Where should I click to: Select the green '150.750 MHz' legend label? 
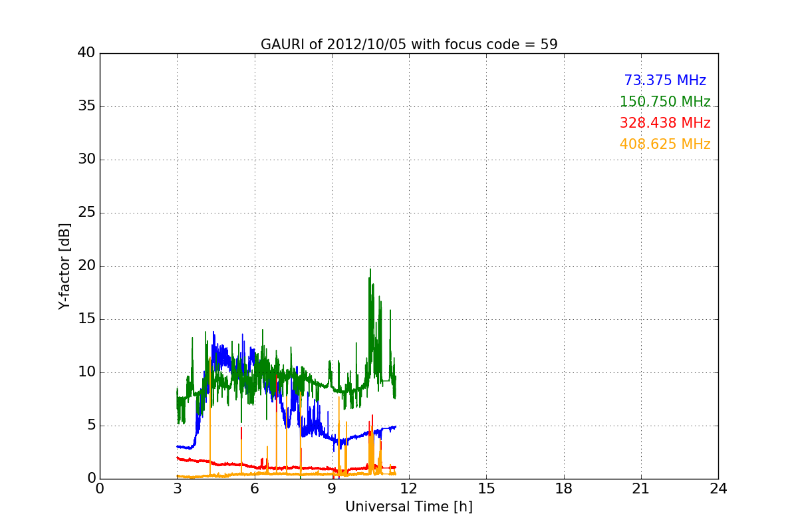point(665,102)
